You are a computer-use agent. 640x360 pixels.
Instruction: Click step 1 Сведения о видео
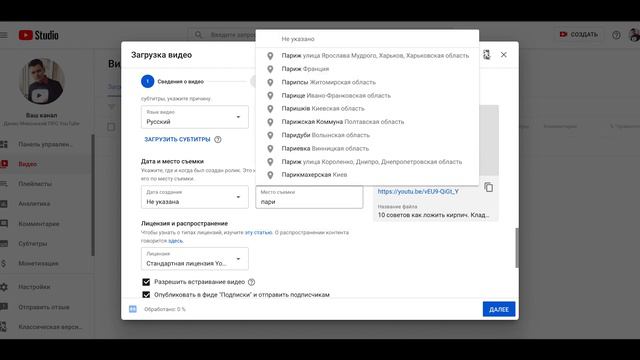[x=173, y=82]
